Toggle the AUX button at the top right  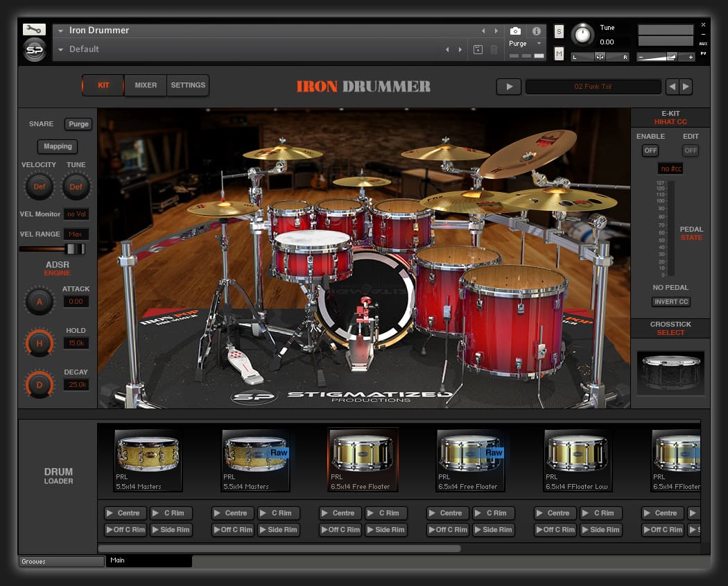pyautogui.click(x=704, y=44)
